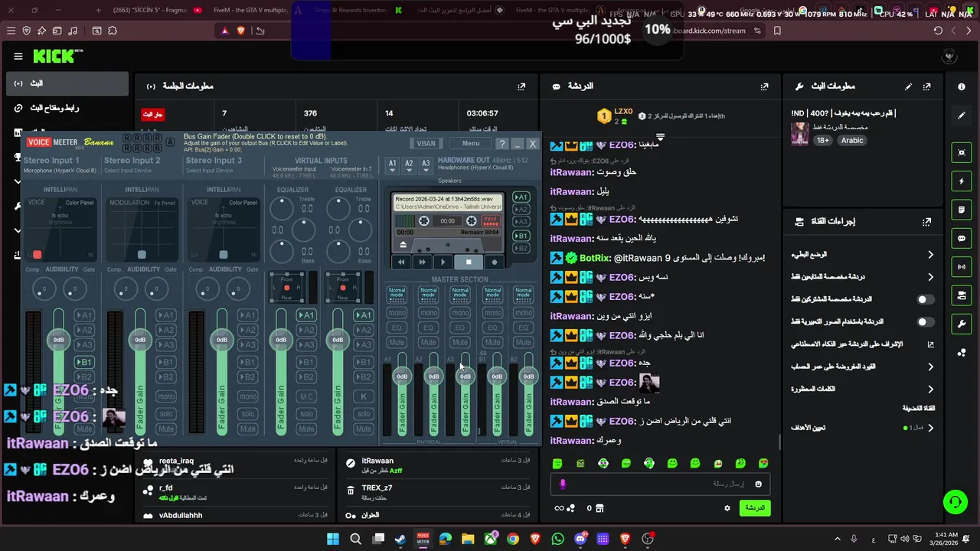Adjust Stereo Input 2 fader gain knob

140,340
